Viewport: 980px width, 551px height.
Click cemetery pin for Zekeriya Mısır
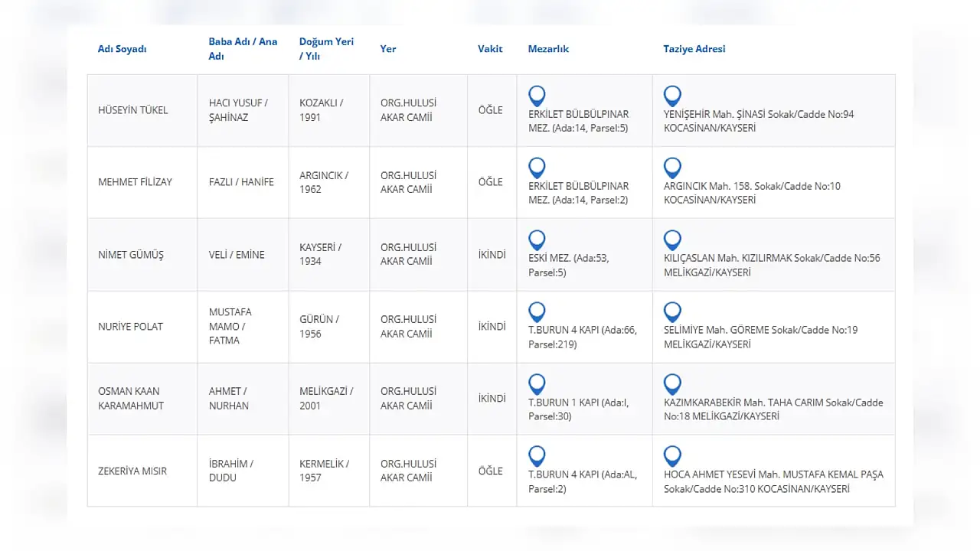point(537,456)
